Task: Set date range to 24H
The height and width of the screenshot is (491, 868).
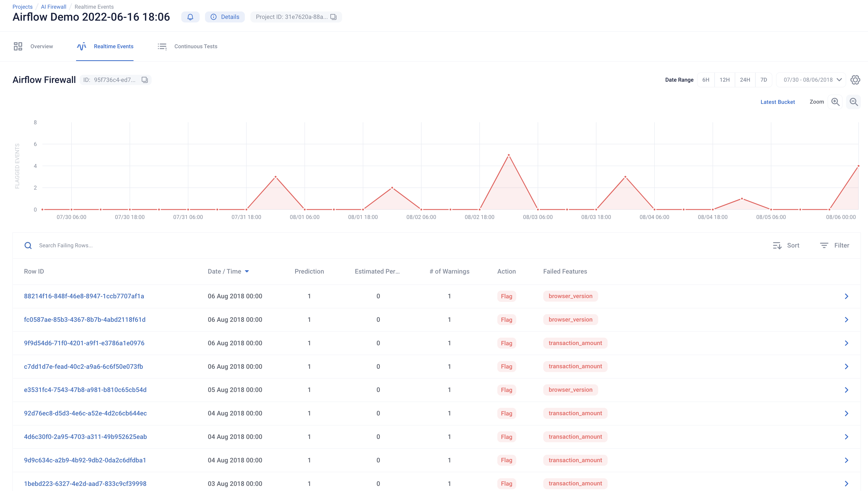Action: click(745, 80)
